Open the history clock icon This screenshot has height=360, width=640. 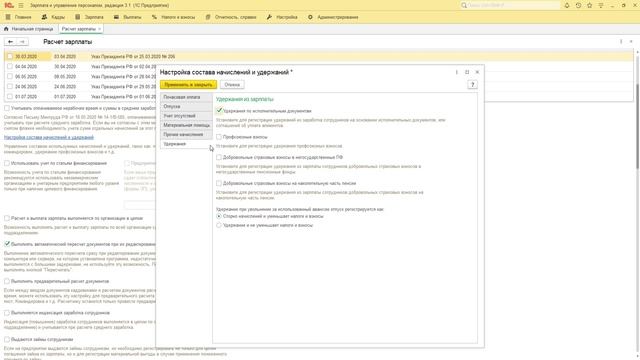578,5
